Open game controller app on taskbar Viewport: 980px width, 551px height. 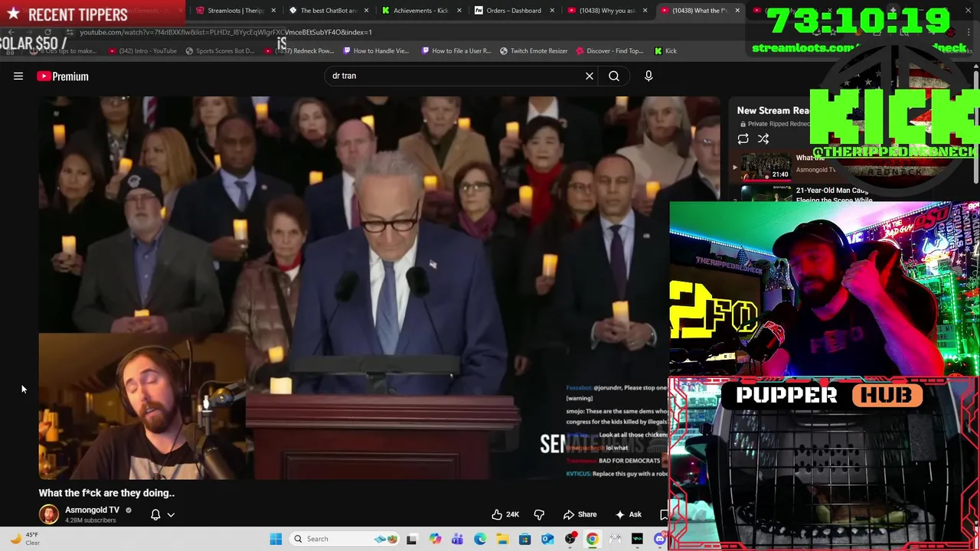615,539
